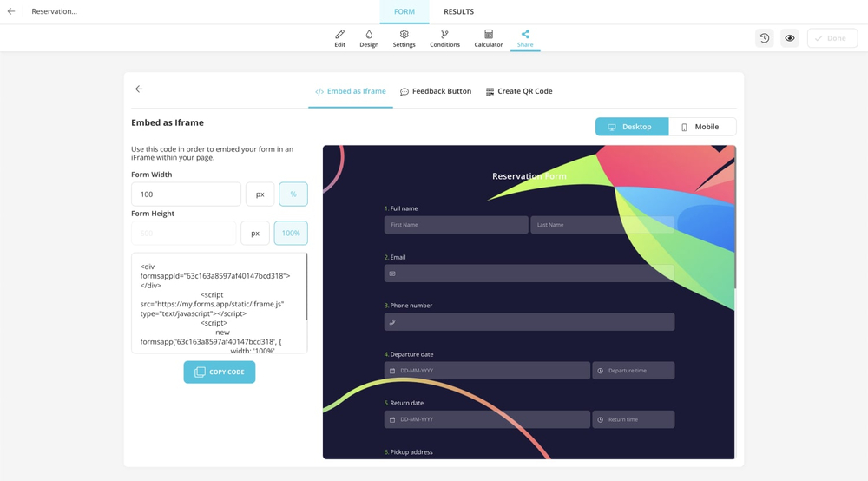Click the Form Width input field
The width and height of the screenshot is (868, 481).
pos(186,194)
